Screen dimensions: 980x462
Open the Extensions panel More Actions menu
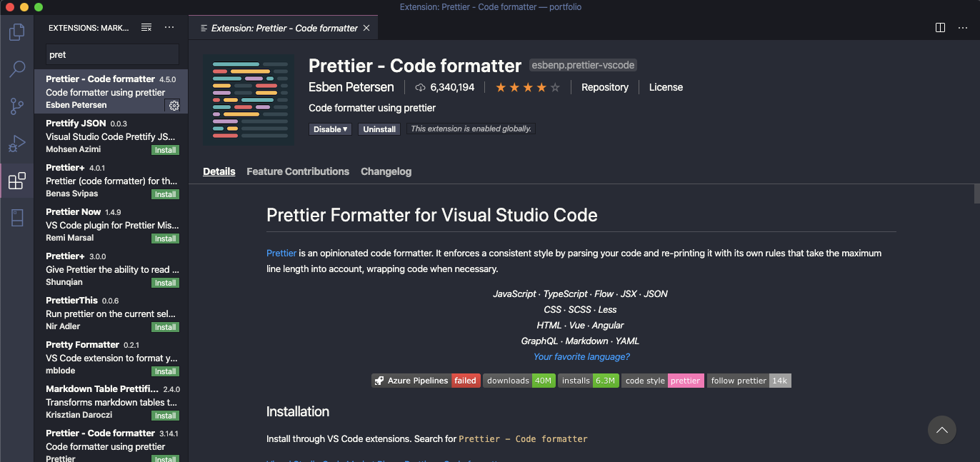pyautogui.click(x=169, y=27)
